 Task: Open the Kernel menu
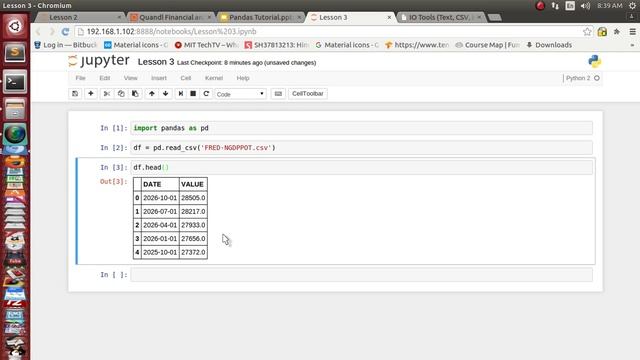tap(214, 78)
